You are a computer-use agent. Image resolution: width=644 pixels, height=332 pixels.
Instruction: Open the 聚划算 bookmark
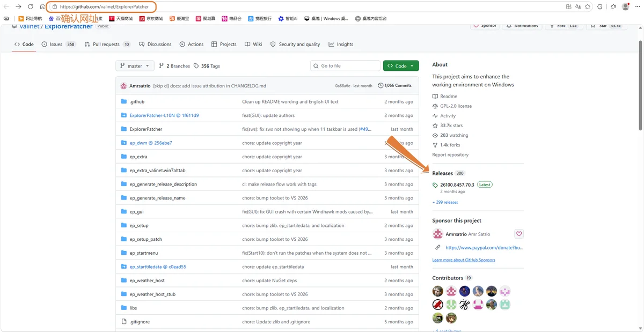click(x=205, y=18)
